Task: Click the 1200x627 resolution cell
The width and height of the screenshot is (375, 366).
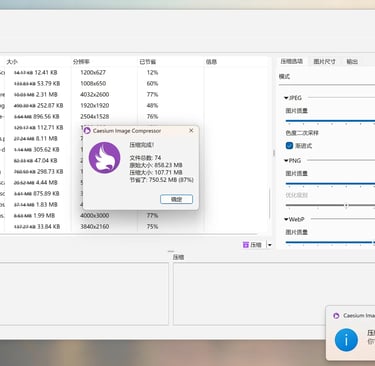Action: 93,73
